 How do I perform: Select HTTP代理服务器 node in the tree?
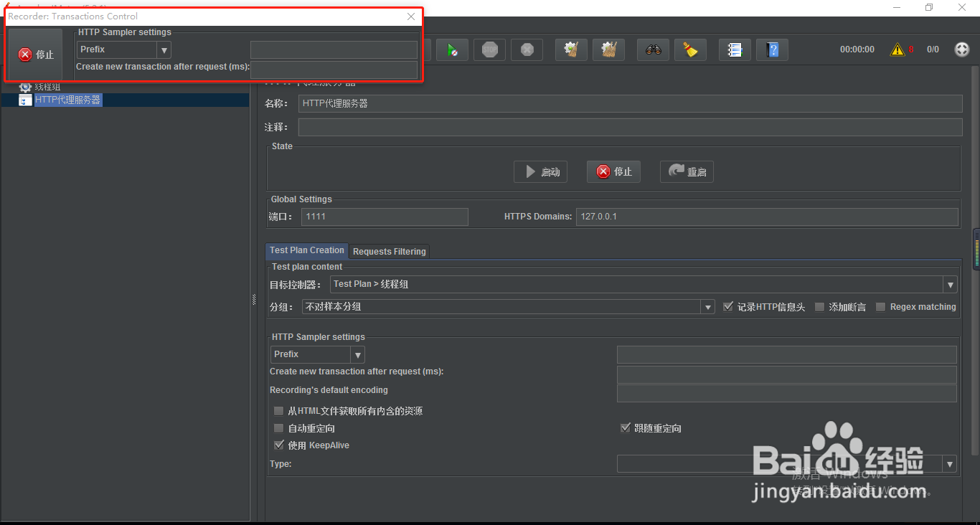point(68,100)
